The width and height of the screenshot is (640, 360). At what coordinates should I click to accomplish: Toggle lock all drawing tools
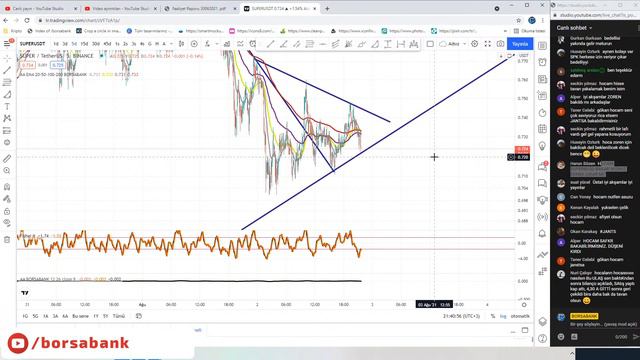point(7,211)
